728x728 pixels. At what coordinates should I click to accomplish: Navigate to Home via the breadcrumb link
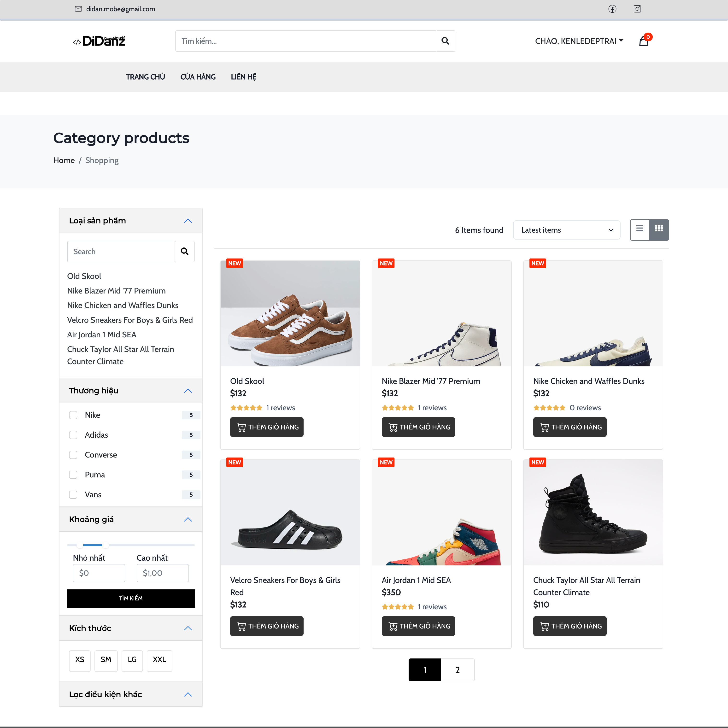[x=64, y=160]
